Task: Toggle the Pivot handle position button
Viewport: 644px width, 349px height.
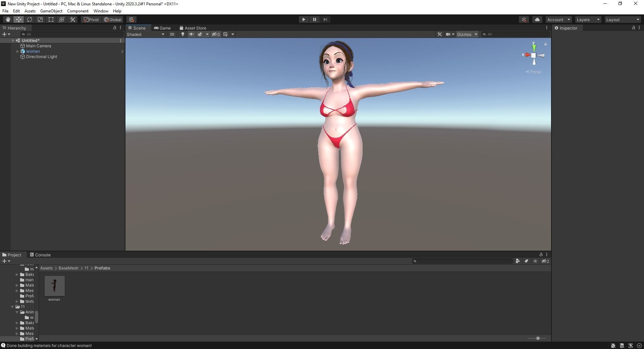Action: pos(91,19)
